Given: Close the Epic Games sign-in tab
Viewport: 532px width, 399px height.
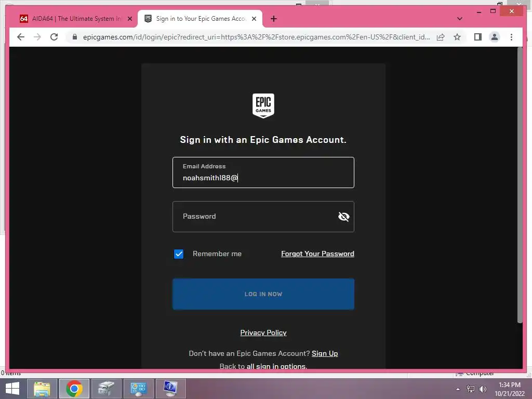Looking at the screenshot, I should [254, 19].
